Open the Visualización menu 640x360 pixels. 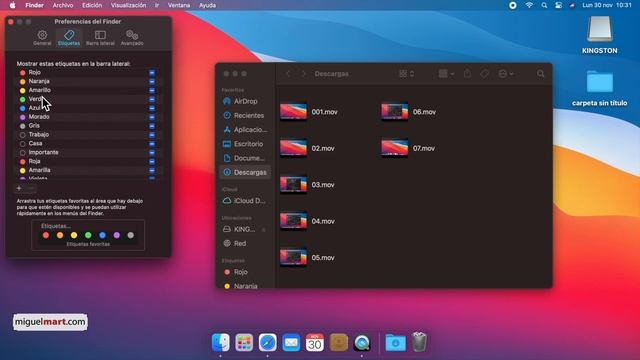coord(128,5)
